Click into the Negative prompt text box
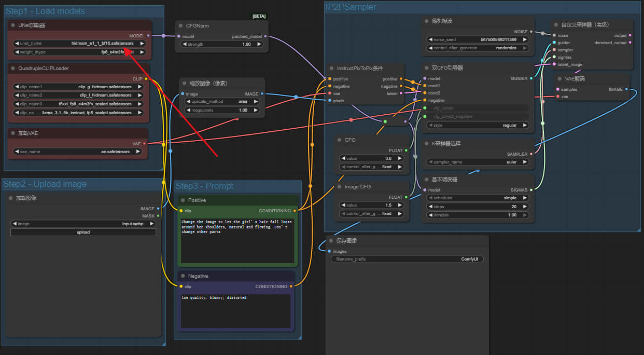644x355 pixels. 236,311
